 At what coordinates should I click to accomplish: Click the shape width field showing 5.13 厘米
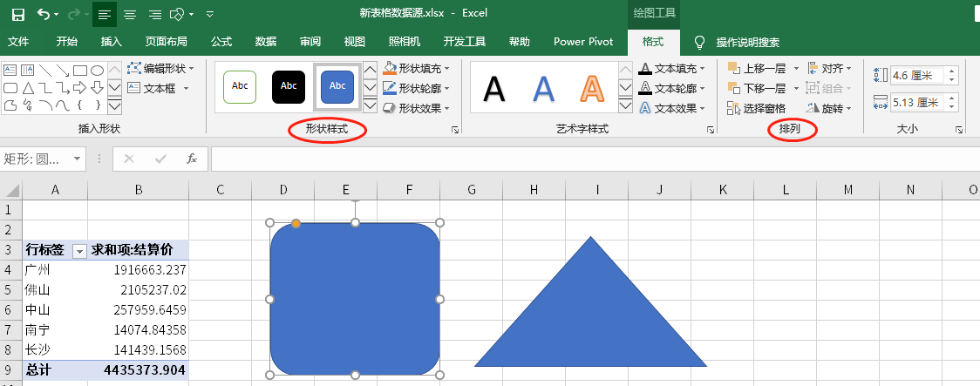[917, 103]
